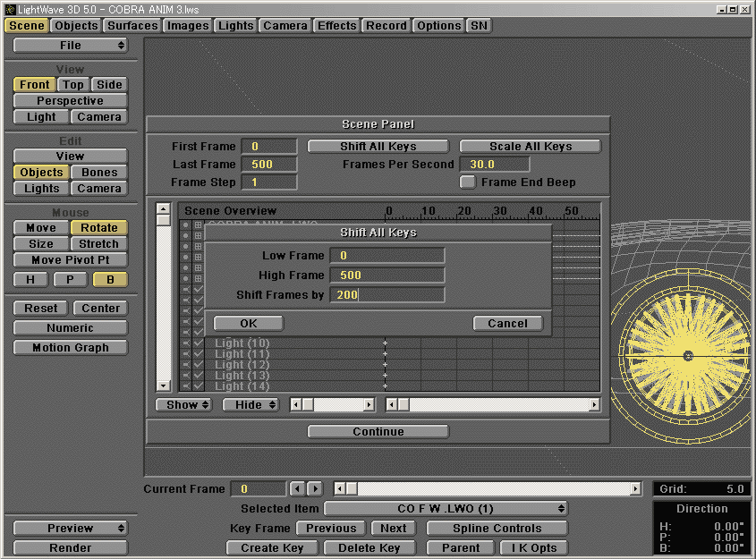Step forward one frame with right arrow
This screenshot has width=756, height=559.
coord(314,489)
